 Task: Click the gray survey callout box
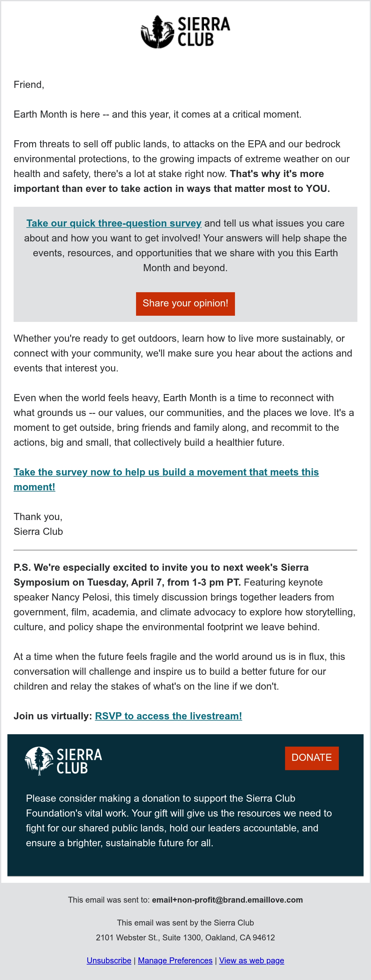click(185, 264)
